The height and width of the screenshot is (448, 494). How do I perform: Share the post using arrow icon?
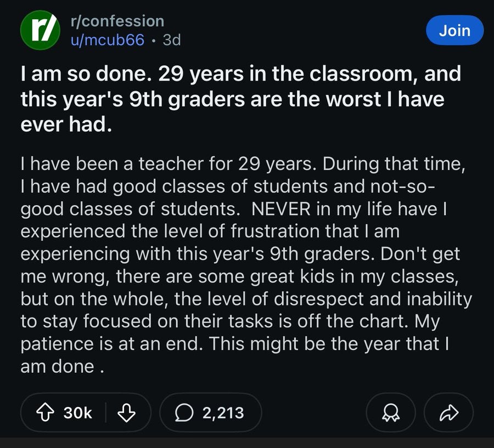[x=449, y=412]
